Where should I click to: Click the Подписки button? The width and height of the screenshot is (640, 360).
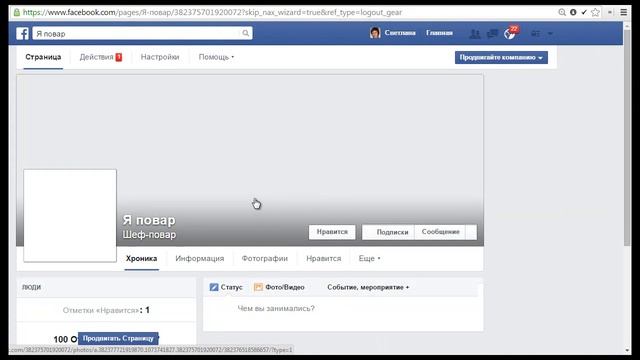coord(388,232)
